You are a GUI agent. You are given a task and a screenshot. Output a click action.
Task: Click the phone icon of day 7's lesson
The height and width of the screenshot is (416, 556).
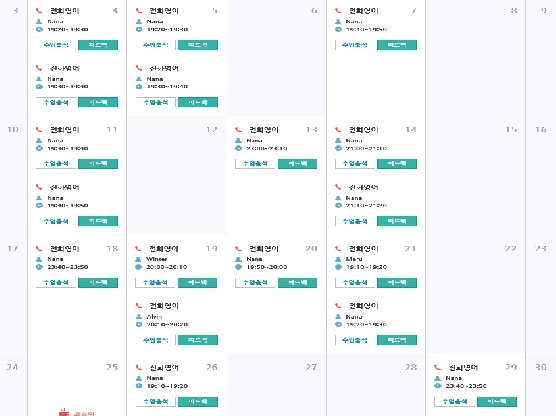pos(338,11)
